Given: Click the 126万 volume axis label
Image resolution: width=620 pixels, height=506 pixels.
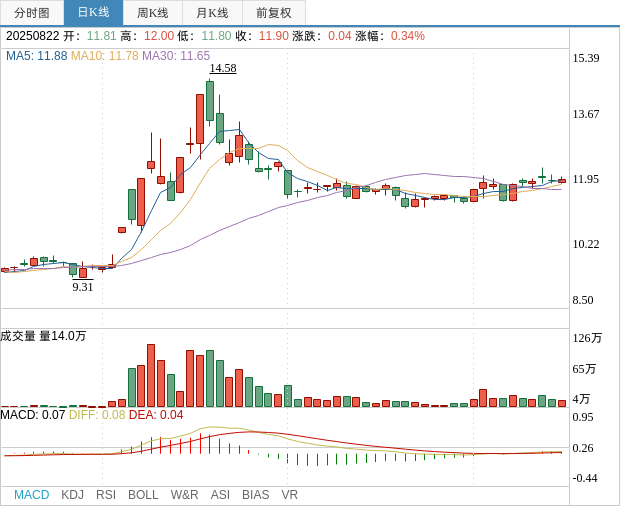Looking at the screenshot, I should pyautogui.click(x=587, y=338).
